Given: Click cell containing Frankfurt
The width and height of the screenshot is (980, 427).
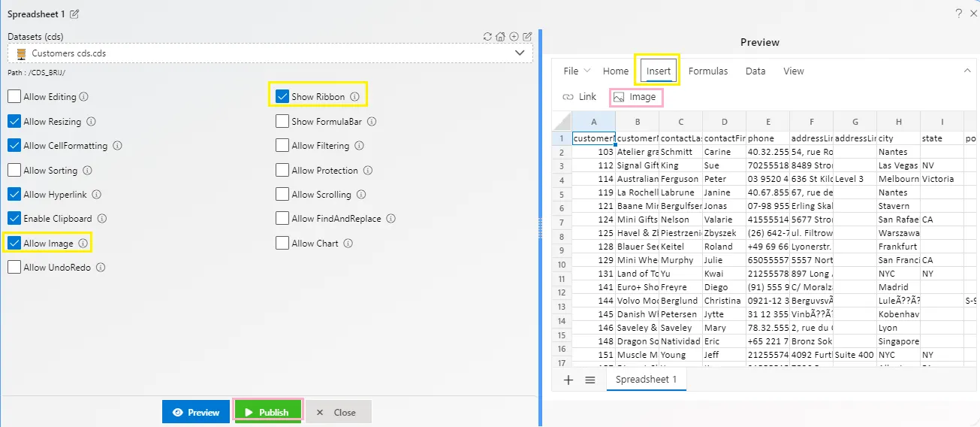Looking at the screenshot, I should tap(898, 247).
